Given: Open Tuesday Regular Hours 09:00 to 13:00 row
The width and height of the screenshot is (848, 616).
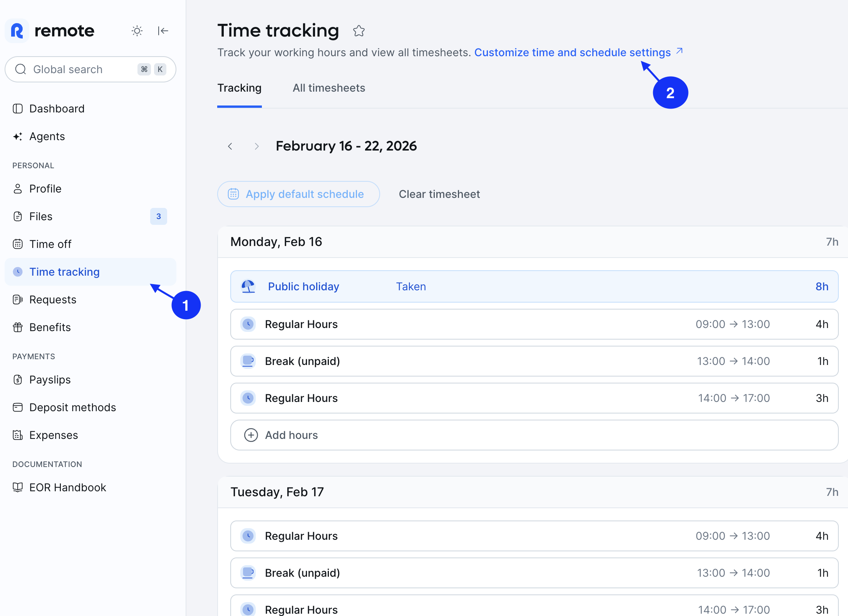Looking at the screenshot, I should 534,536.
